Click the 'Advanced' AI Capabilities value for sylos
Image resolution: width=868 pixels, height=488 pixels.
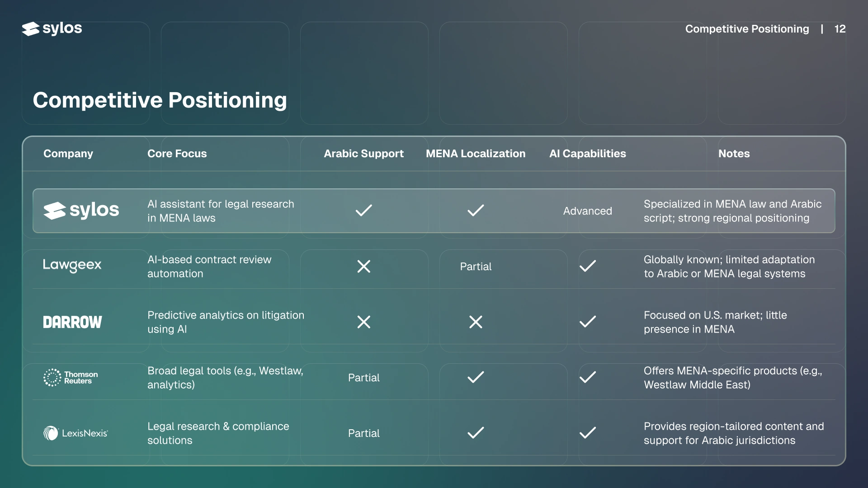point(588,211)
